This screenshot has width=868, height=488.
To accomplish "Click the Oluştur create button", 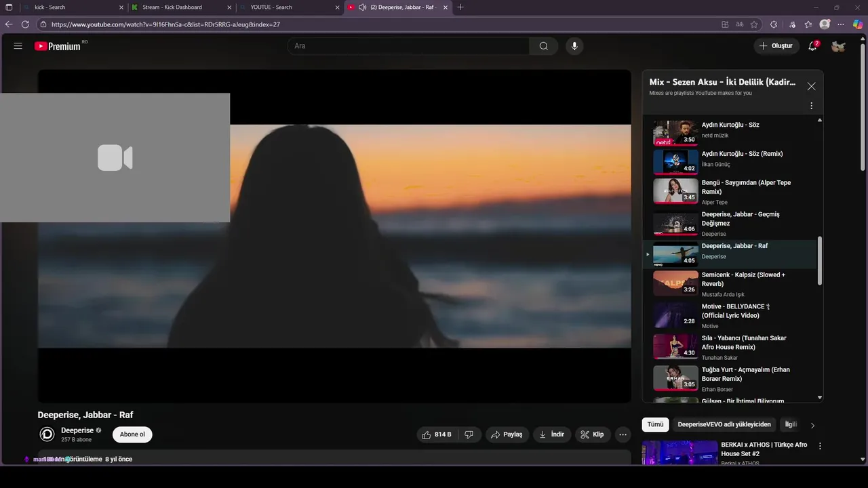I will 776,46.
